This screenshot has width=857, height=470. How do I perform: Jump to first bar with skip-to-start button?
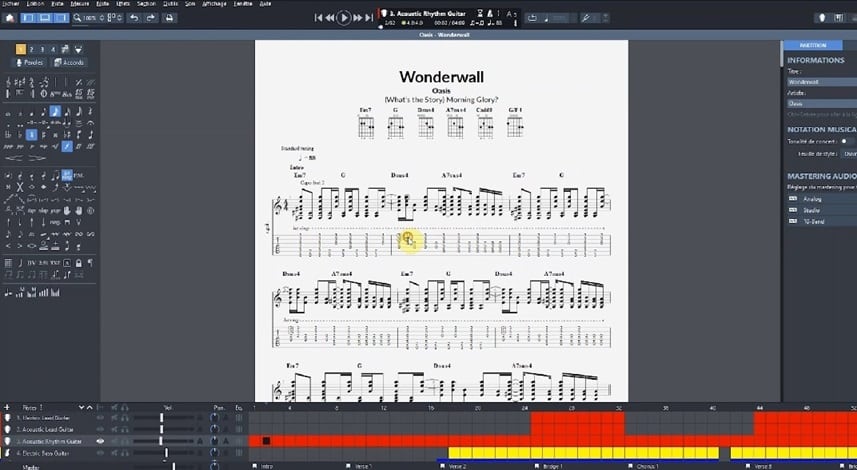tap(318, 18)
